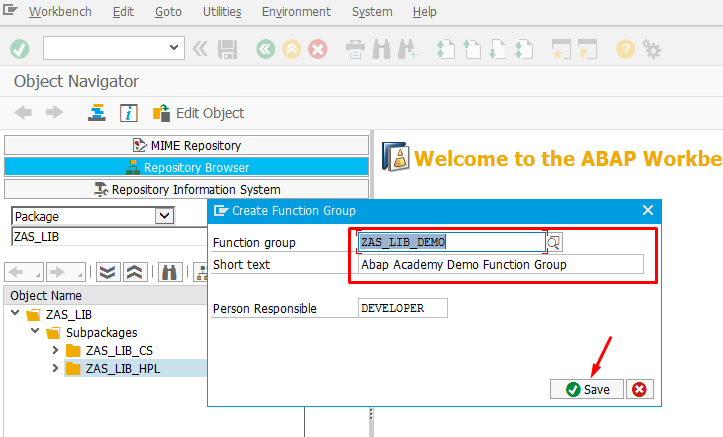Screen dimensions: 723x437
Task: Click the Last Page toolbar icon
Action: point(524,49)
